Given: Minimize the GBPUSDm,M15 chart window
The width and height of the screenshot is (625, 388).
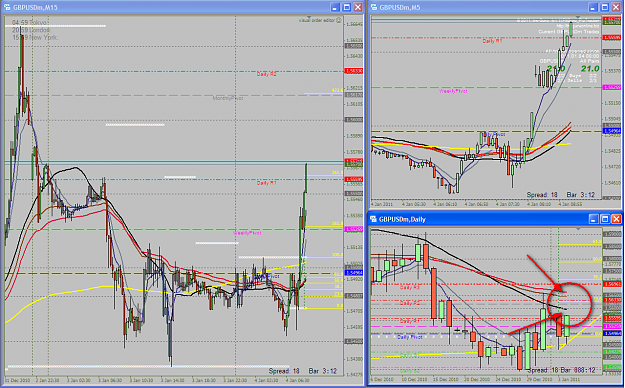Looking at the screenshot, I should 335,7.
